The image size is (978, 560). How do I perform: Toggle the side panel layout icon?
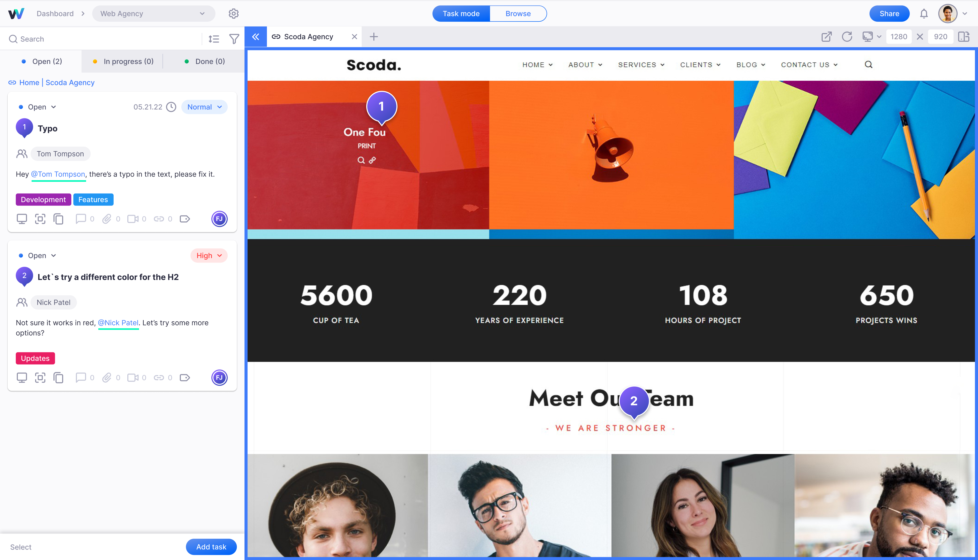[x=964, y=37]
